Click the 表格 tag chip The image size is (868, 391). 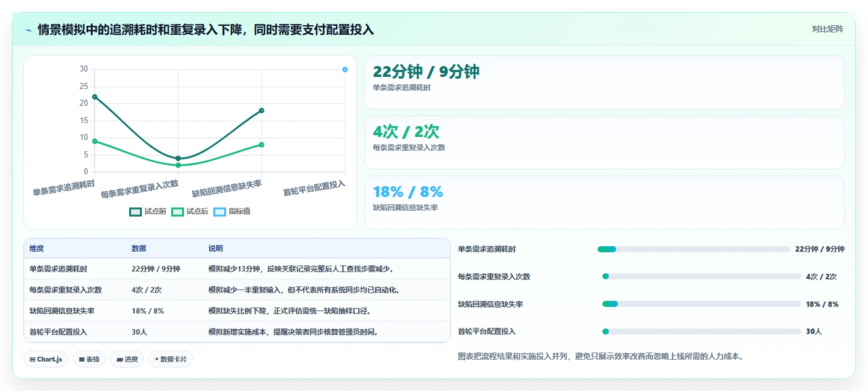tap(89, 359)
